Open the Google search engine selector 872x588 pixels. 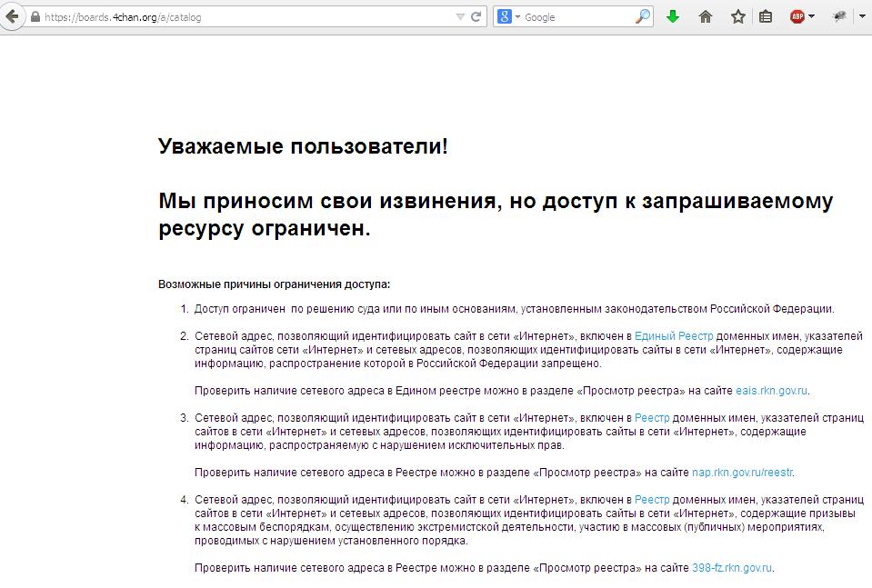tap(508, 17)
